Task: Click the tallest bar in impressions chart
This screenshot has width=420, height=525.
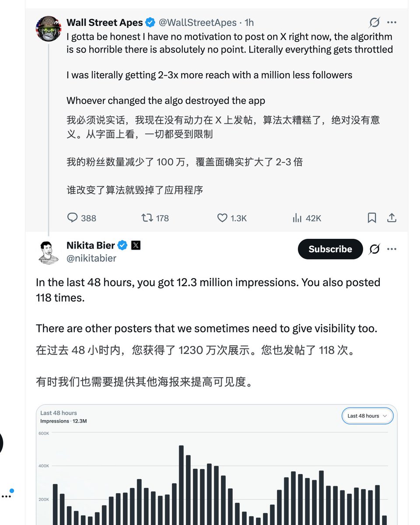Action: point(181,481)
